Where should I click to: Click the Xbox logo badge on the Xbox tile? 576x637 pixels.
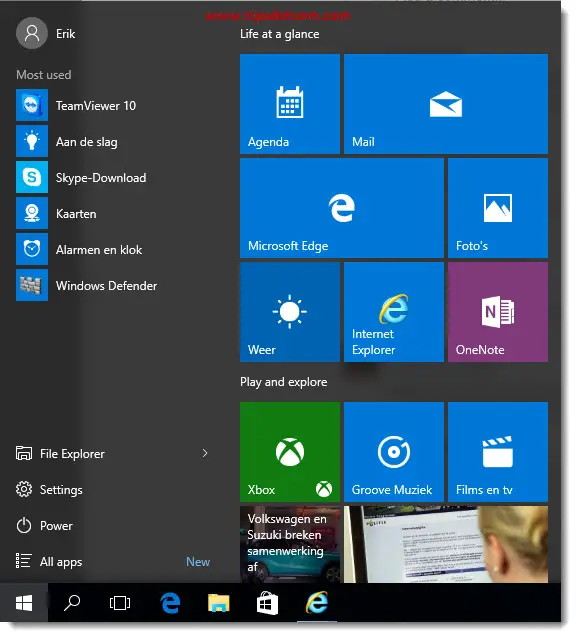pyautogui.click(x=324, y=489)
